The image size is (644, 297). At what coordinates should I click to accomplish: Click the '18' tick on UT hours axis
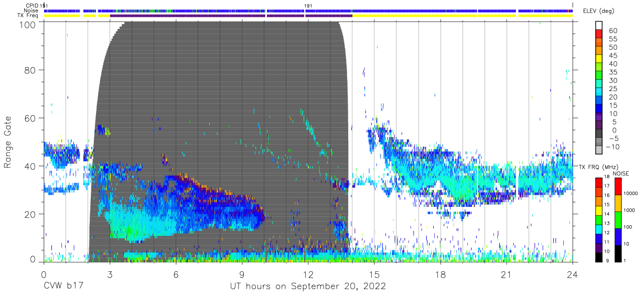441,274
